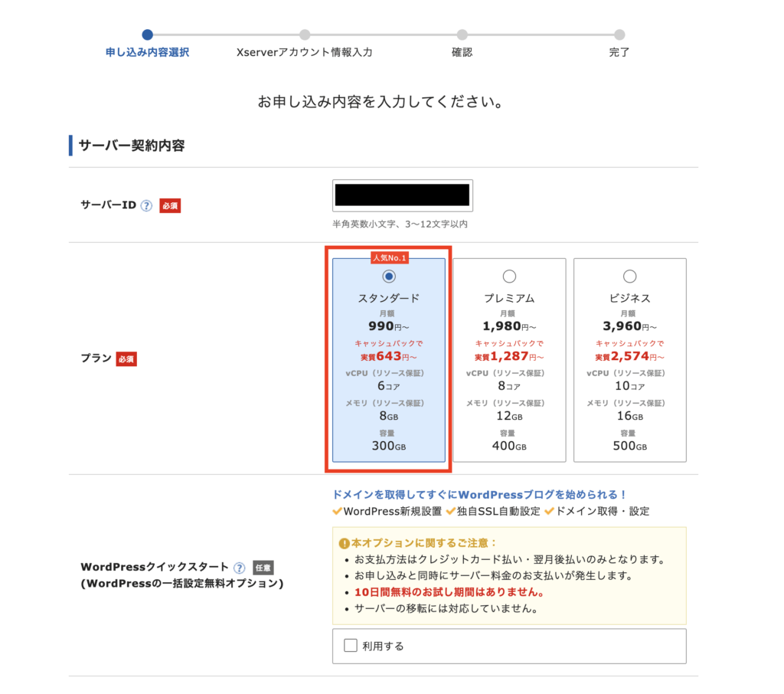
Task: Select the プレミアム plan radio button
Action: coord(509,277)
